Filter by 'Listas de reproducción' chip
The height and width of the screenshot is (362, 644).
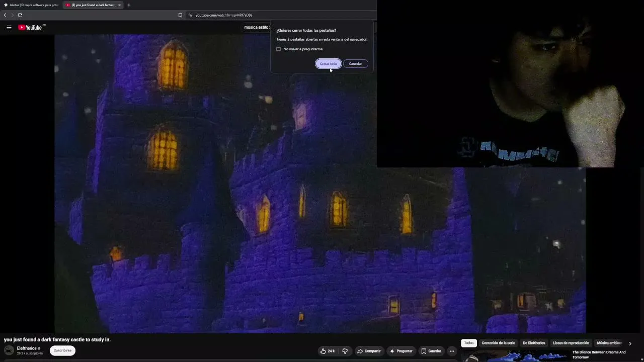[x=571, y=343]
